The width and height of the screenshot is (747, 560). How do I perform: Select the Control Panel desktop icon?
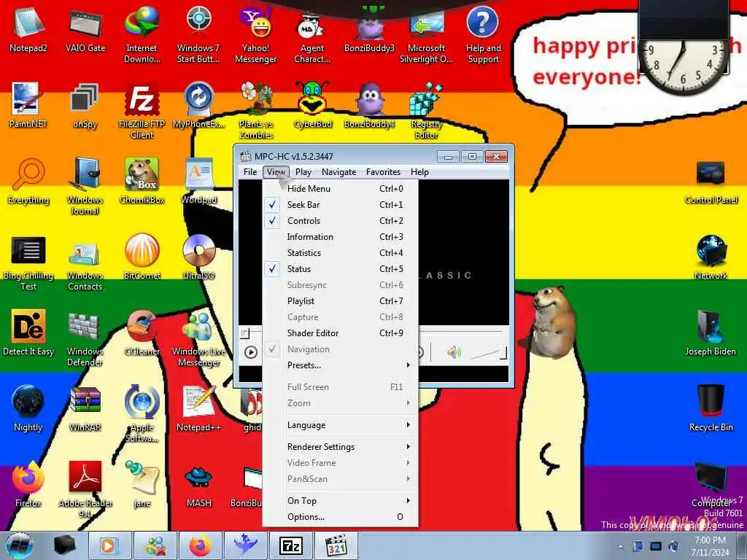tap(711, 182)
